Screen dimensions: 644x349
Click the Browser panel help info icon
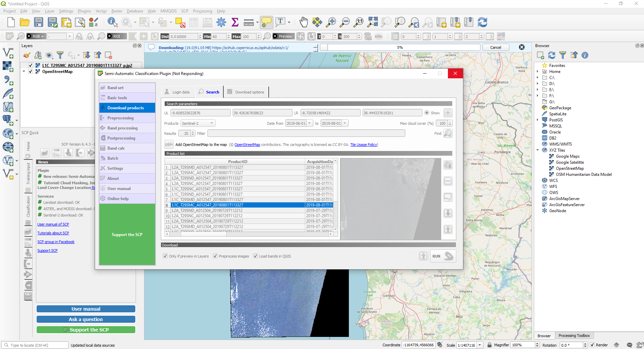(x=585, y=55)
